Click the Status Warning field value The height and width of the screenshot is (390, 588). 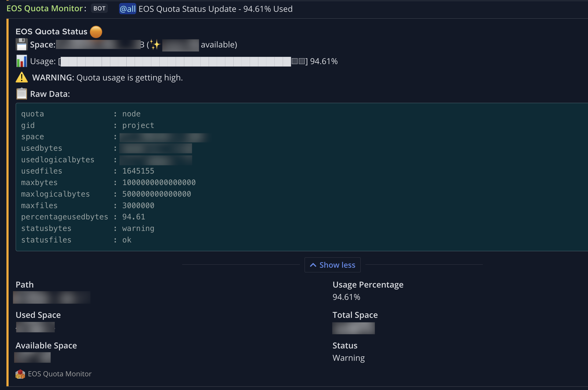[x=348, y=358]
